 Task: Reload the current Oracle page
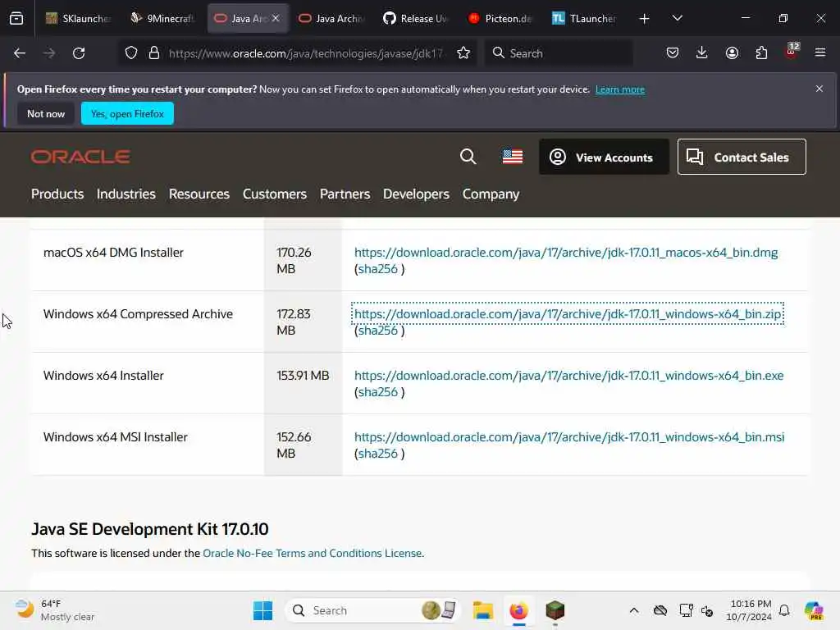pyautogui.click(x=79, y=53)
